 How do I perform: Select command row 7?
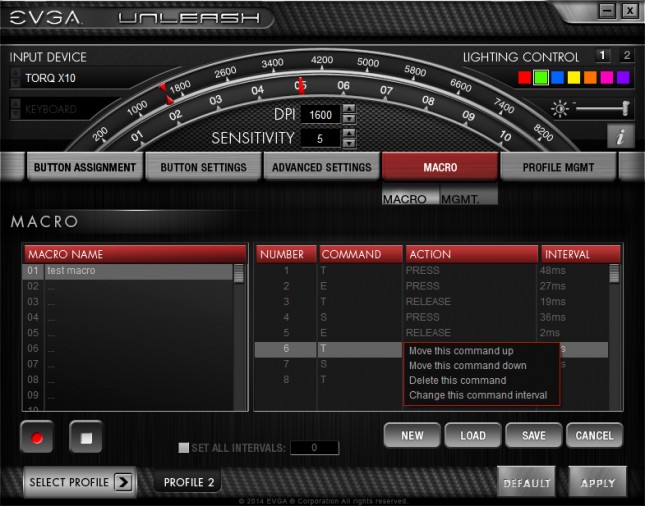[329, 364]
